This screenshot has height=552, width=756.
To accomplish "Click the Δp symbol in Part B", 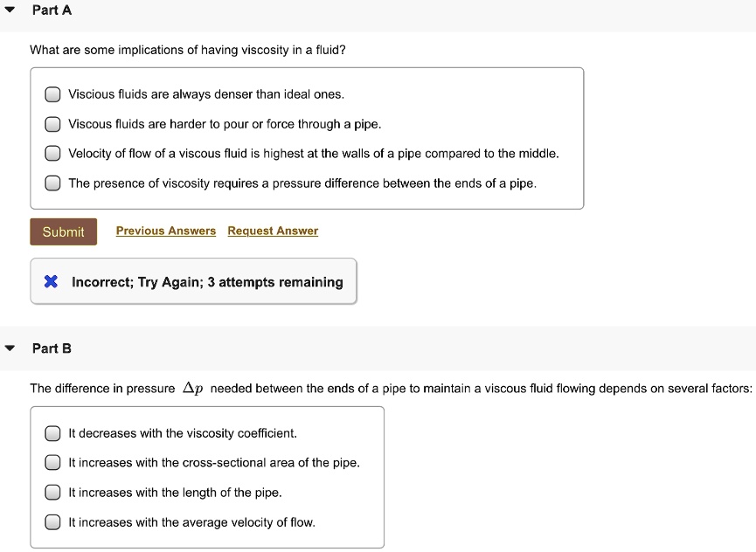I will [x=193, y=388].
